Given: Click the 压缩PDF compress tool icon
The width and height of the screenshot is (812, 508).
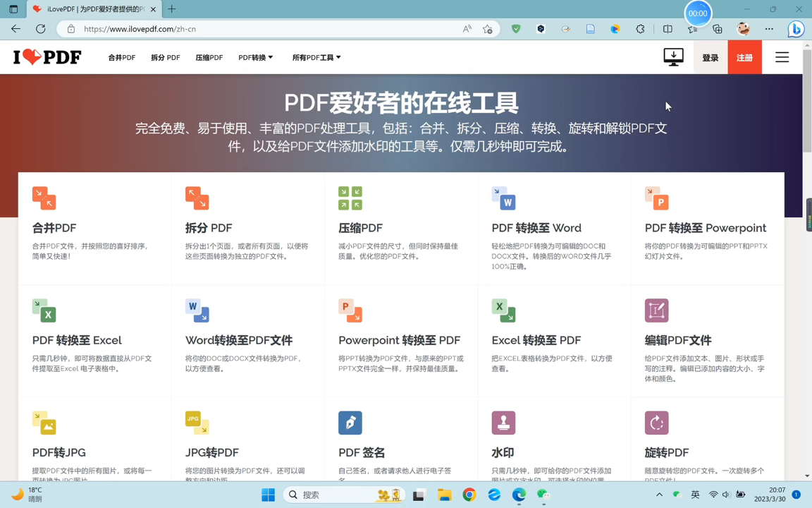Looking at the screenshot, I should 350,198.
